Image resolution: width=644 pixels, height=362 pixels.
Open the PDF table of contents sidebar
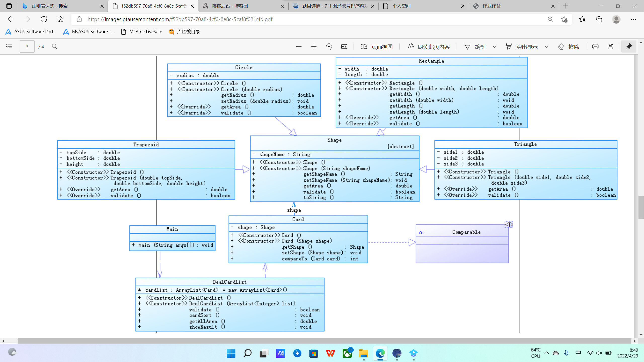(x=9, y=47)
